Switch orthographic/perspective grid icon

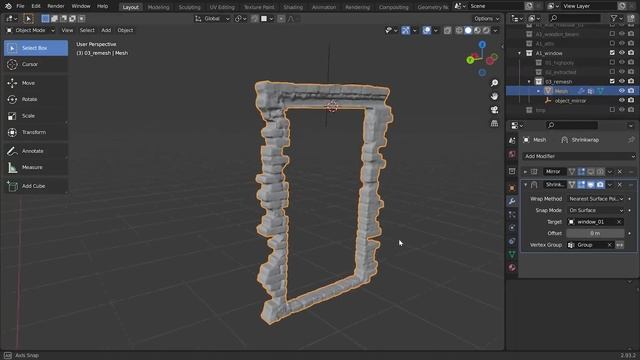point(494,123)
